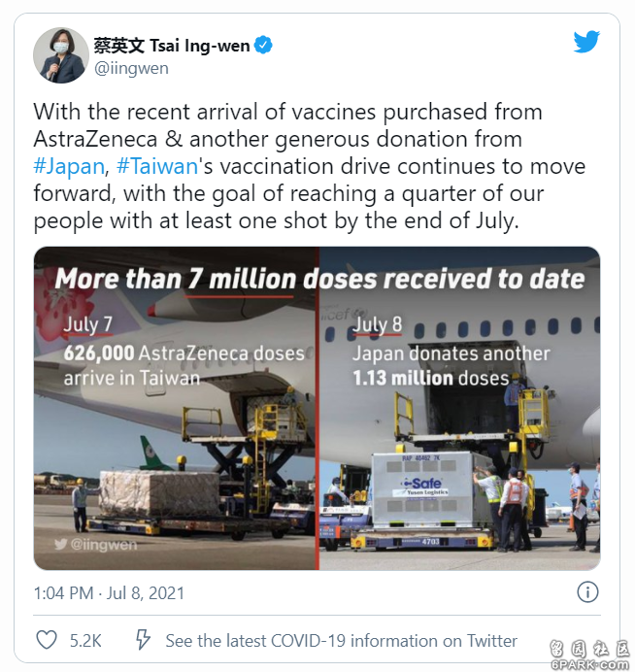The image size is (635, 672).
Task: Open the July 8 Japan donation photo
Action: tap(460, 408)
